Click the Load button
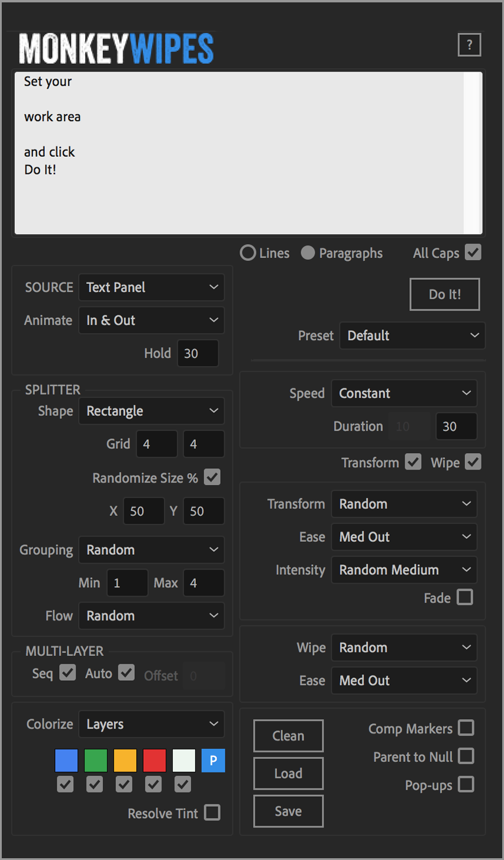The image size is (504, 860). 289,774
